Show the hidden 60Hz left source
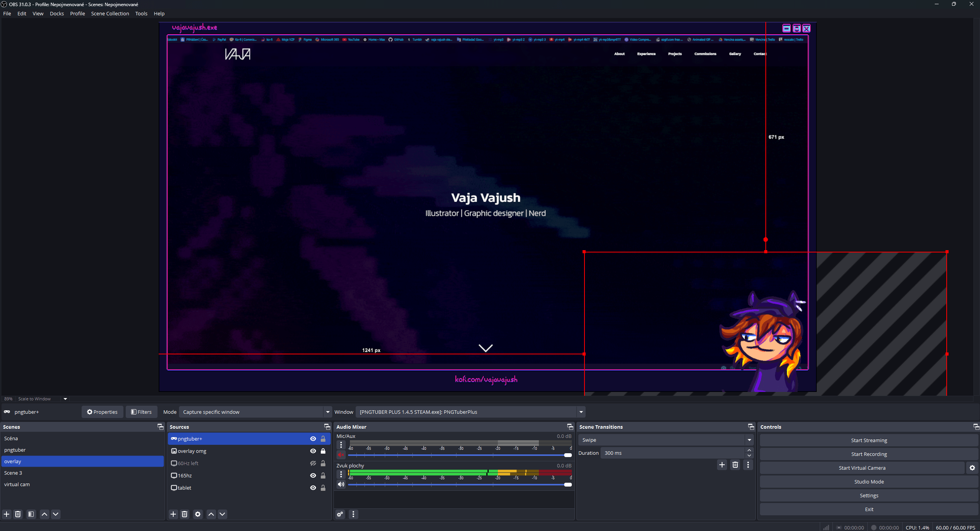This screenshot has height=531, width=980. (x=313, y=463)
